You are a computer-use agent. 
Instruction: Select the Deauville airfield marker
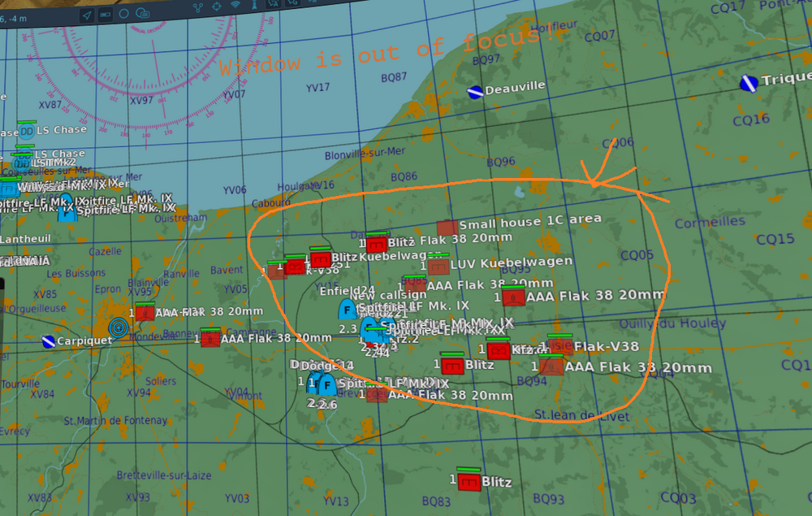tap(475, 93)
